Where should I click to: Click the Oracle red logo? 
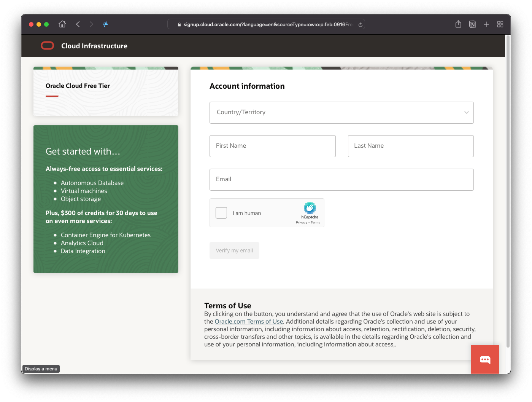[x=48, y=46]
